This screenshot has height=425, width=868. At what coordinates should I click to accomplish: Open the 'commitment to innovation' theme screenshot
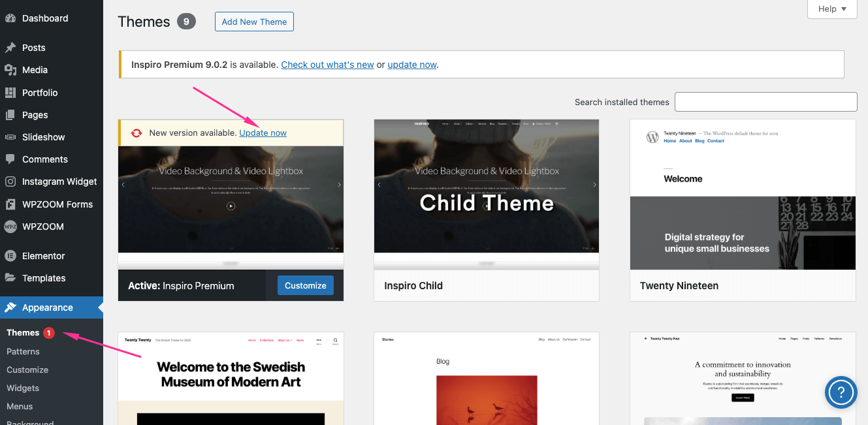[743, 379]
